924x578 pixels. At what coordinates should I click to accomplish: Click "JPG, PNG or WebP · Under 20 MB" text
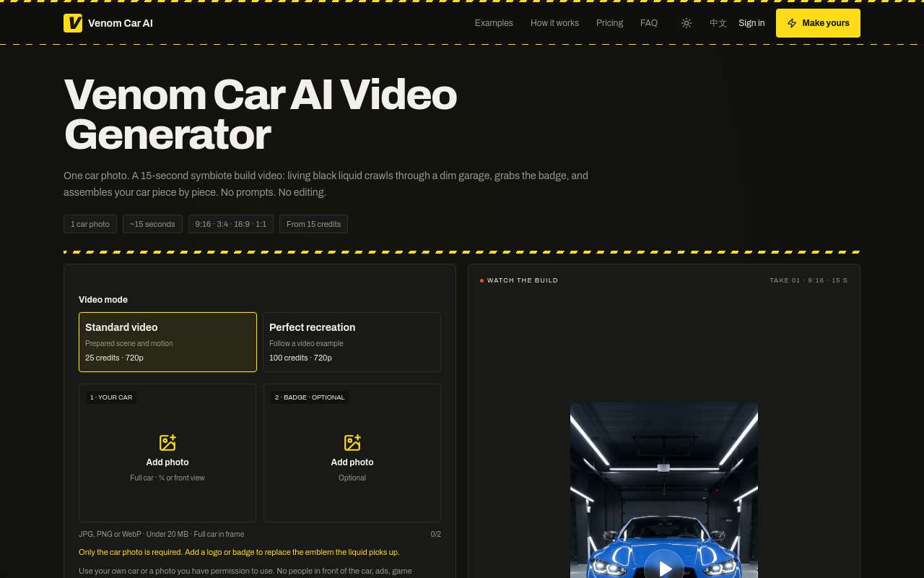[134, 535]
